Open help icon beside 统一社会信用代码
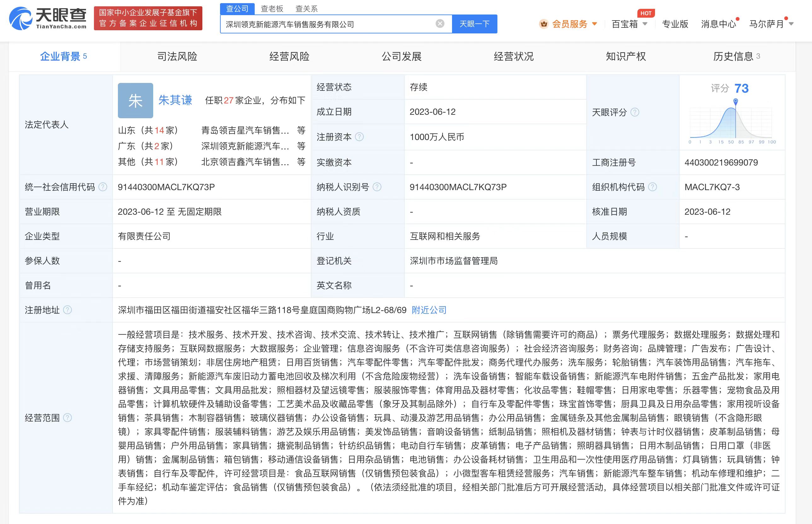This screenshot has height=524, width=812. (x=103, y=187)
